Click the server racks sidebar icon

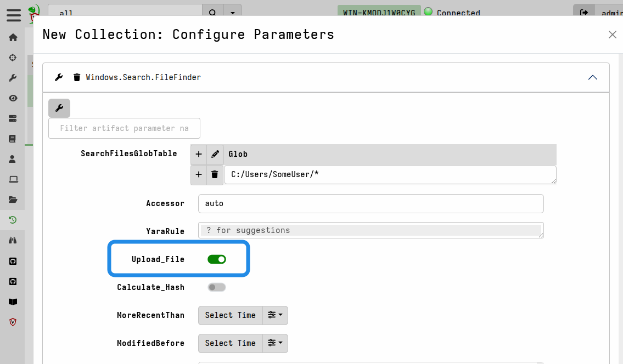[13, 118]
